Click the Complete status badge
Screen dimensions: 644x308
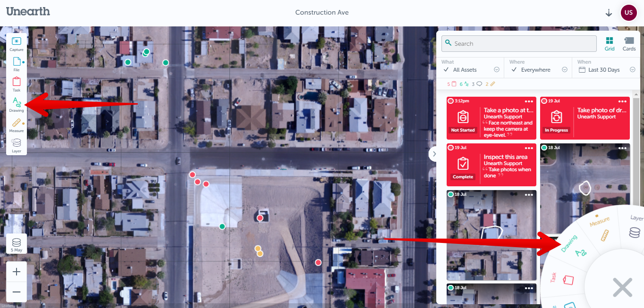tap(463, 177)
